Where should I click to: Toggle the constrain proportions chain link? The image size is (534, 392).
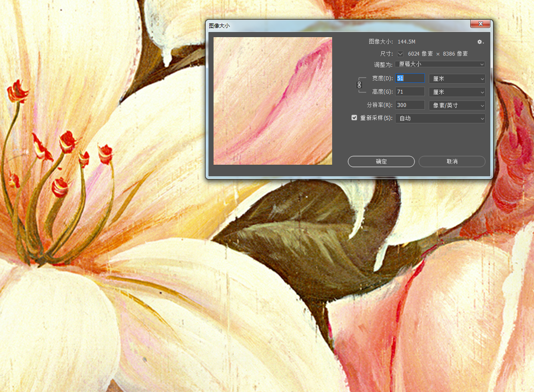pos(359,85)
